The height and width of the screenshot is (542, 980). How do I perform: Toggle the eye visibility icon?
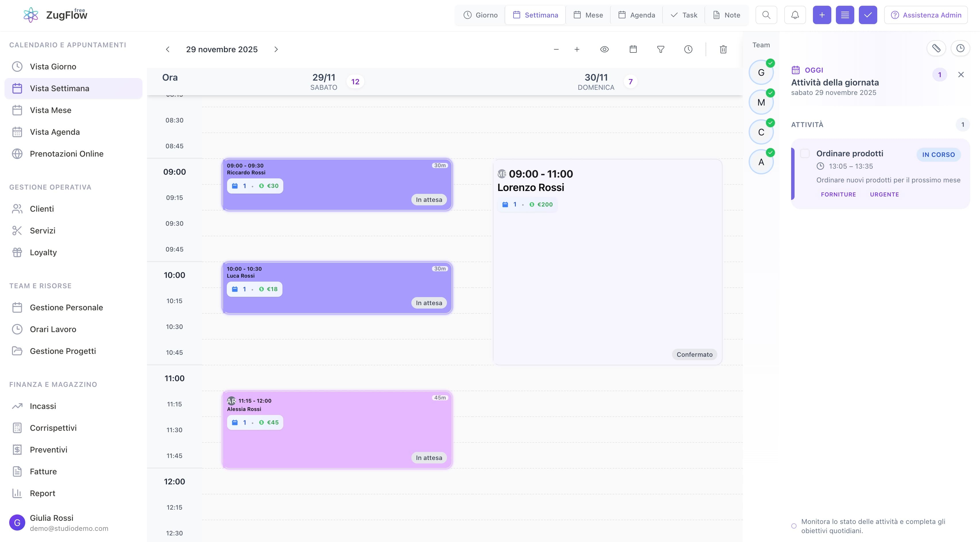(605, 49)
